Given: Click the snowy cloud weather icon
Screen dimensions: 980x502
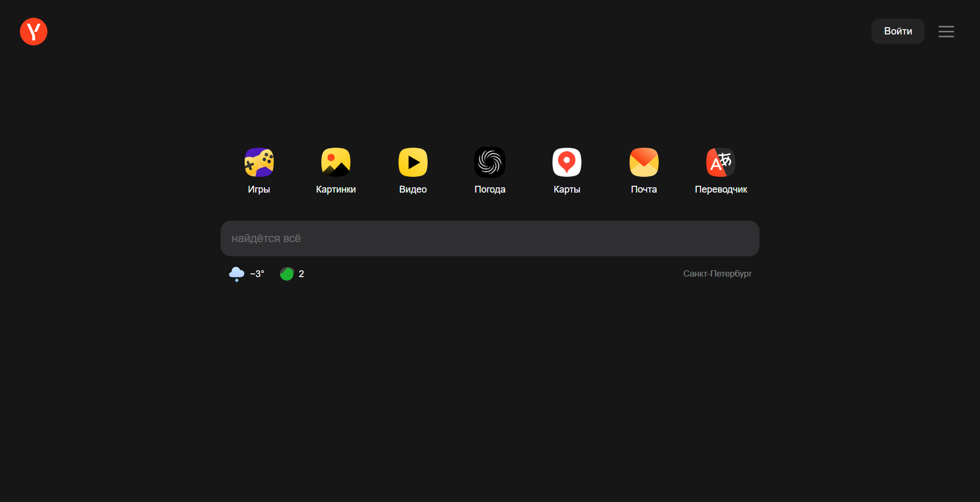Looking at the screenshot, I should [x=236, y=274].
